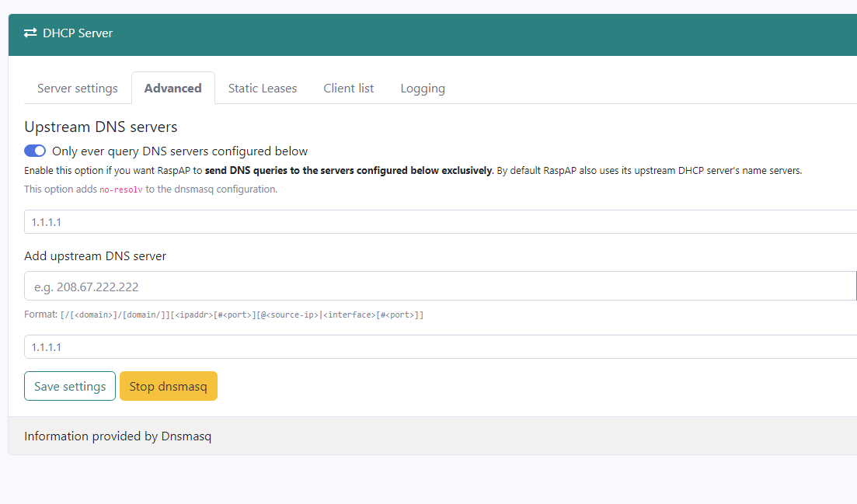Toggle 'Only ever query DNS servers configured below'

coord(35,151)
